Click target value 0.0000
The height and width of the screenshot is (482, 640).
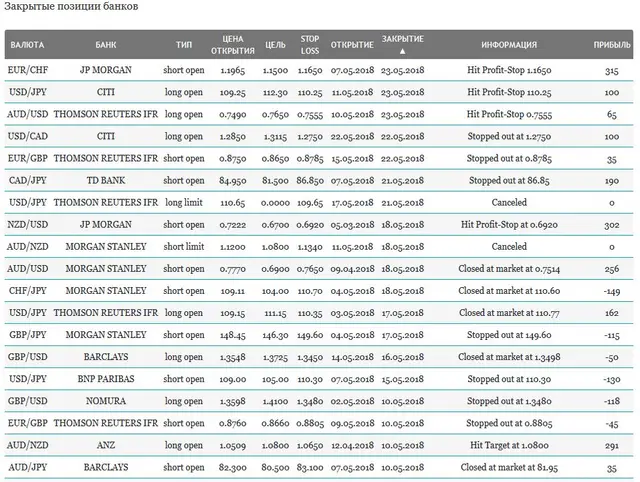click(x=275, y=203)
